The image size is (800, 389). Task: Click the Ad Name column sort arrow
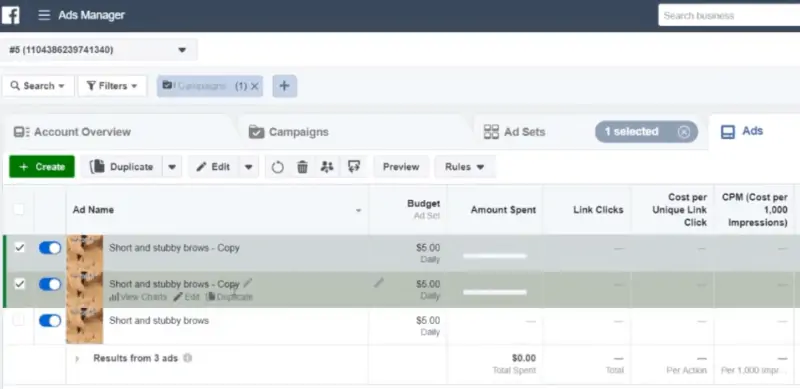[359, 210]
